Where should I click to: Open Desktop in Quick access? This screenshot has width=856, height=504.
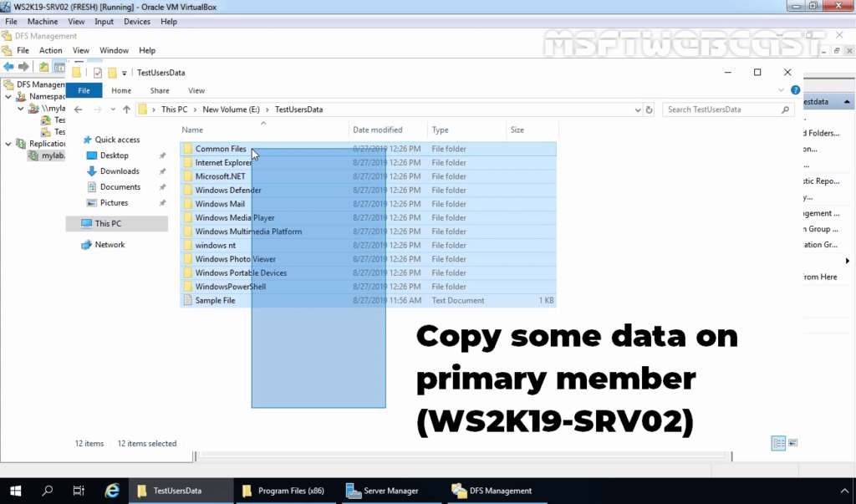(x=114, y=155)
